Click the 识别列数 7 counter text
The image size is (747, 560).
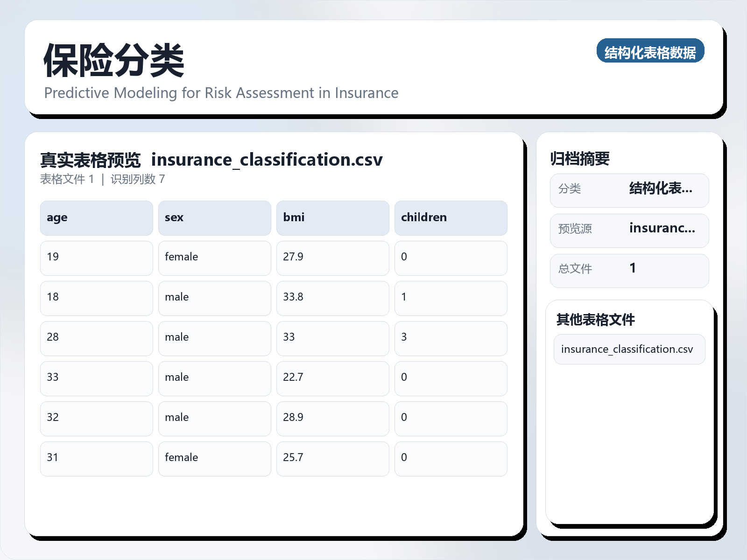click(137, 179)
